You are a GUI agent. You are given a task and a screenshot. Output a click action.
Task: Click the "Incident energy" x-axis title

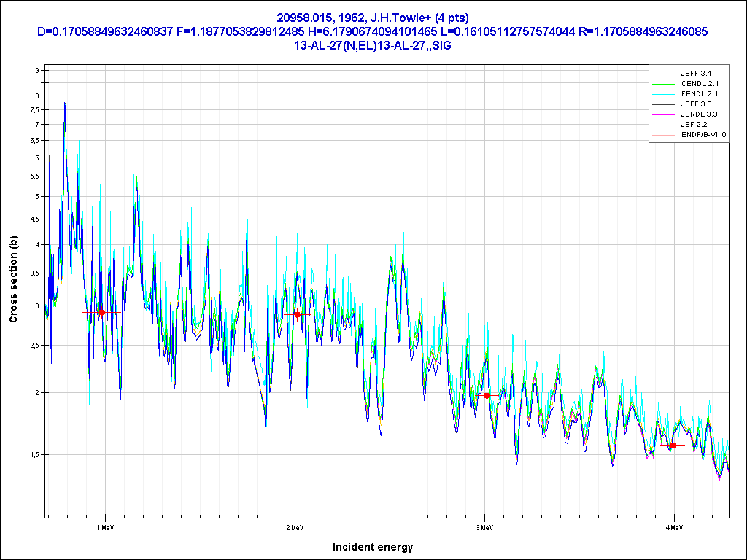[373, 547]
